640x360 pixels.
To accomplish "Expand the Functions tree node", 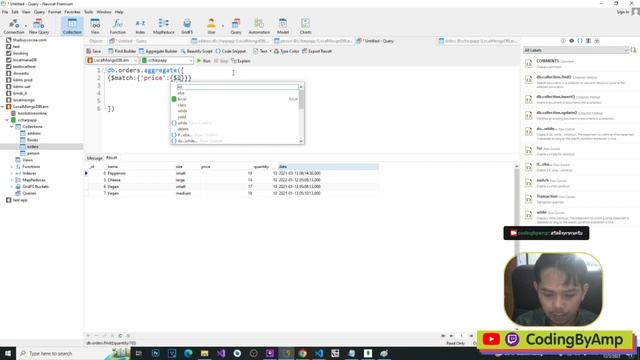I will pyautogui.click(x=12, y=167).
